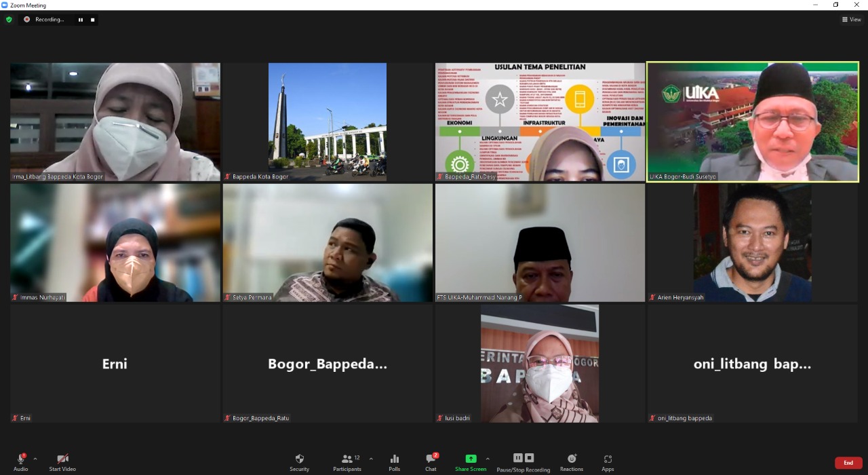Click muted mic icon by Immas Nurhayati
Screen dimensions: 868x475
pyautogui.click(x=15, y=297)
